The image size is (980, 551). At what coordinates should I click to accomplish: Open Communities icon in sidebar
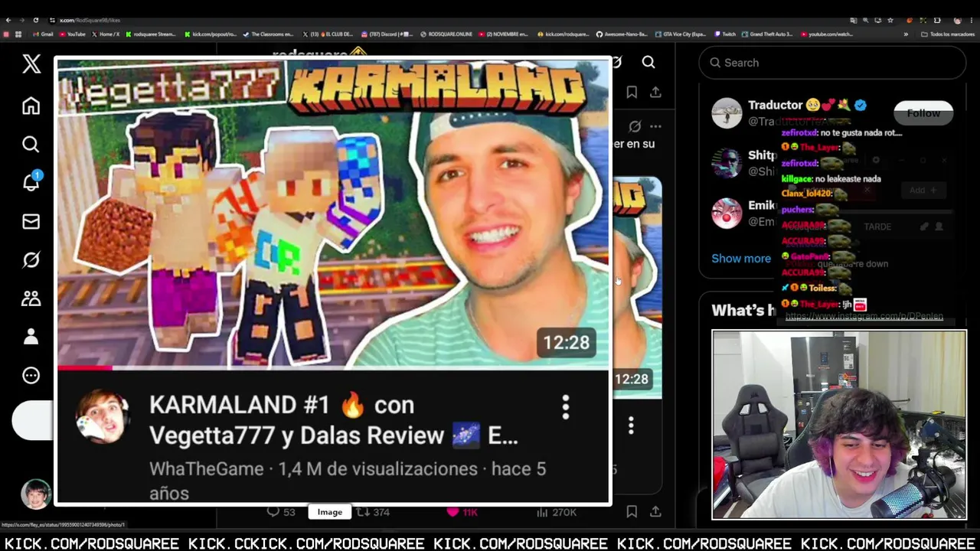click(x=31, y=298)
